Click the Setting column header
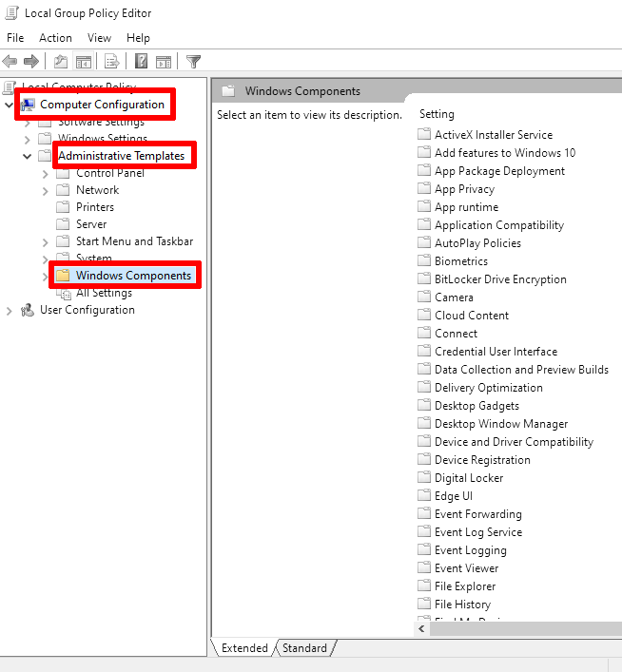 click(437, 114)
